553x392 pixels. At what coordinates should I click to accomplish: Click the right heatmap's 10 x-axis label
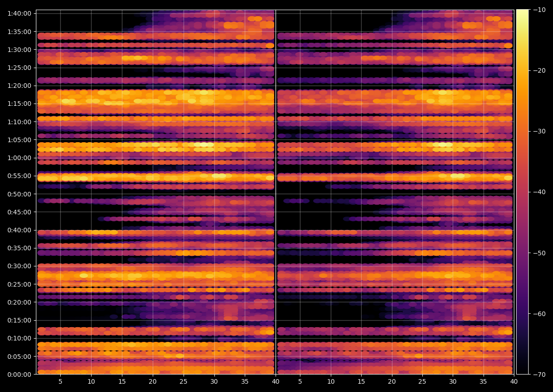coord(331,381)
